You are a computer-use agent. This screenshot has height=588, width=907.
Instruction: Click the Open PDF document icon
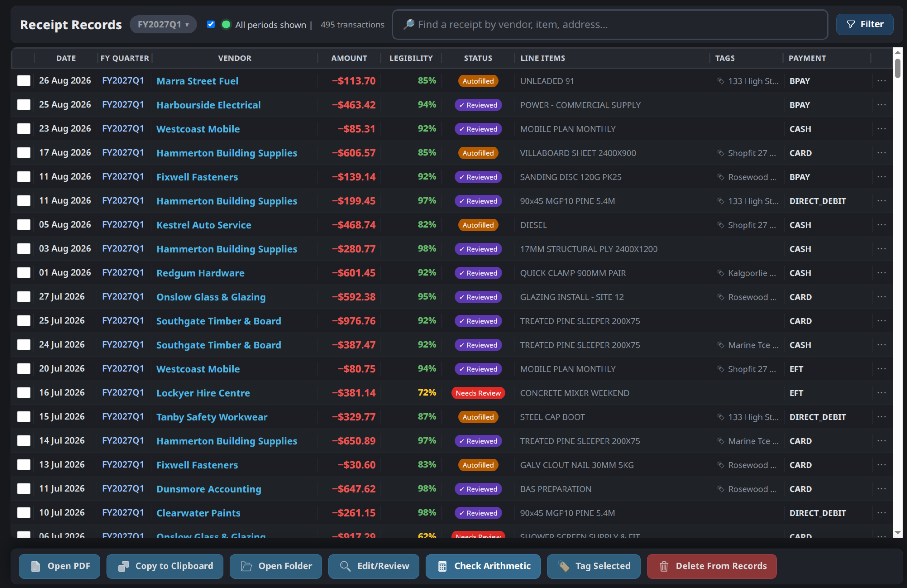(x=35, y=566)
